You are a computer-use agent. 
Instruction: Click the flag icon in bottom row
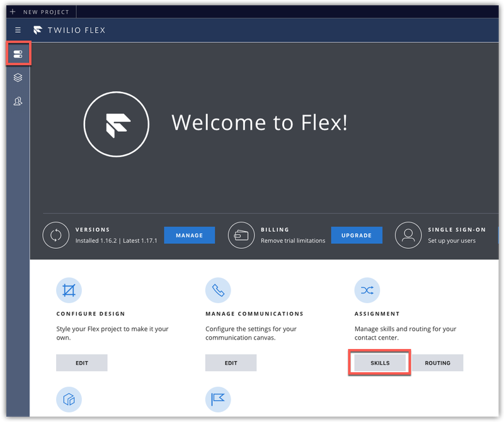(218, 399)
